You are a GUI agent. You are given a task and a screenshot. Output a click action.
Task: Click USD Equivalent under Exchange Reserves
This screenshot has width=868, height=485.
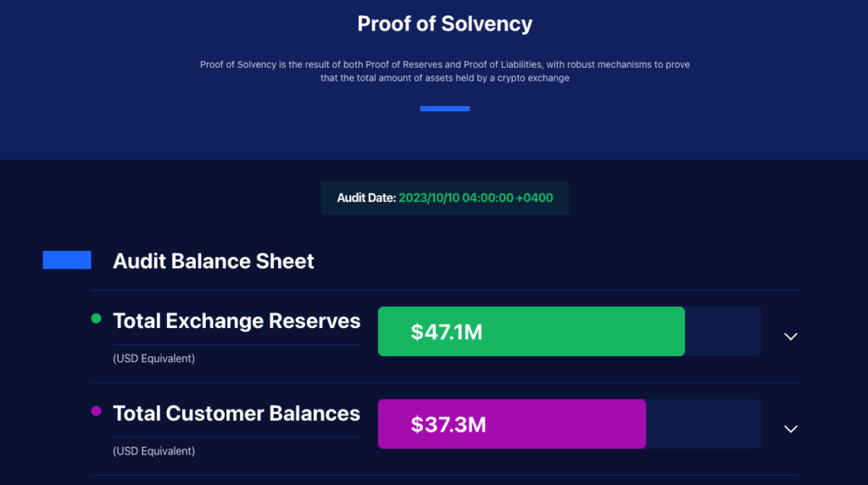tap(154, 359)
